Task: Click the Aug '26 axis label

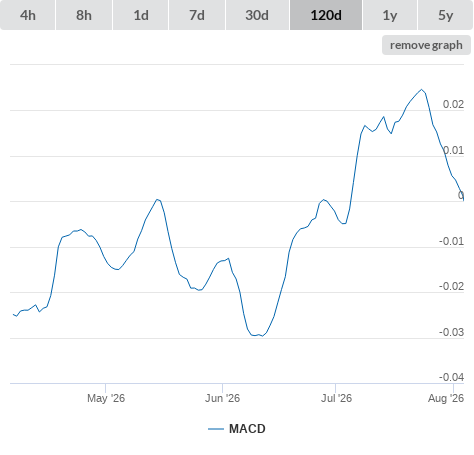Action: pyautogui.click(x=446, y=398)
